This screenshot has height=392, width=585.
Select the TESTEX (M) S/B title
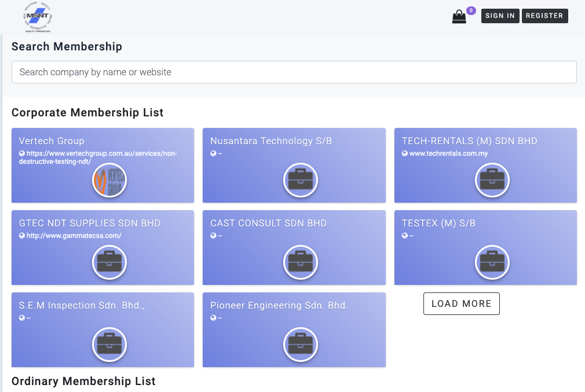point(438,223)
